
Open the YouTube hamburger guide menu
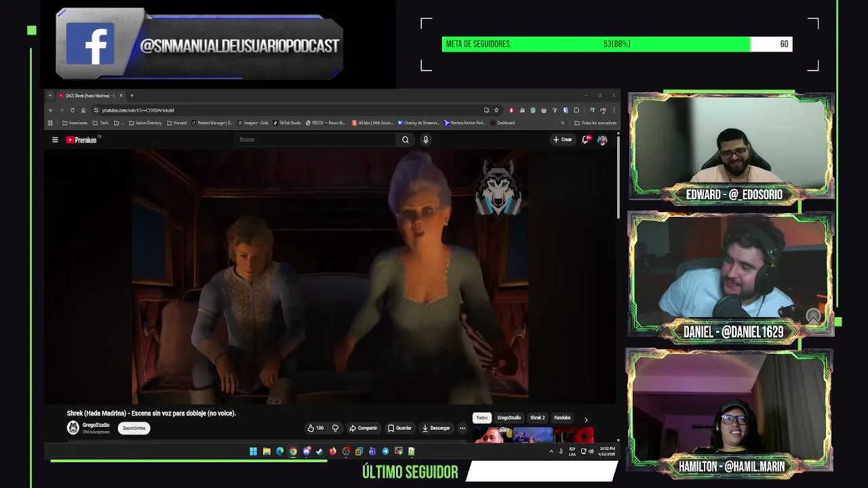coord(55,140)
